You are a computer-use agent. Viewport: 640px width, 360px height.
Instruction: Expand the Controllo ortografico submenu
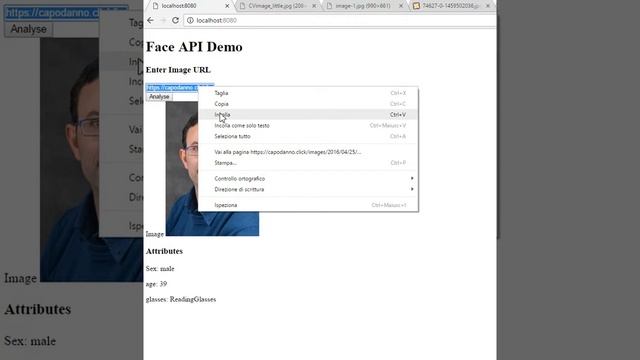pos(308,179)
